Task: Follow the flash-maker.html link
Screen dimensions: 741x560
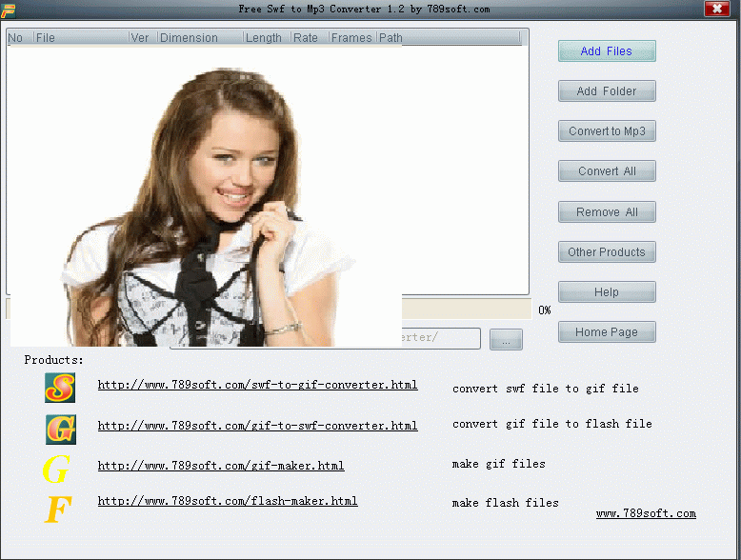Action: 228,501
